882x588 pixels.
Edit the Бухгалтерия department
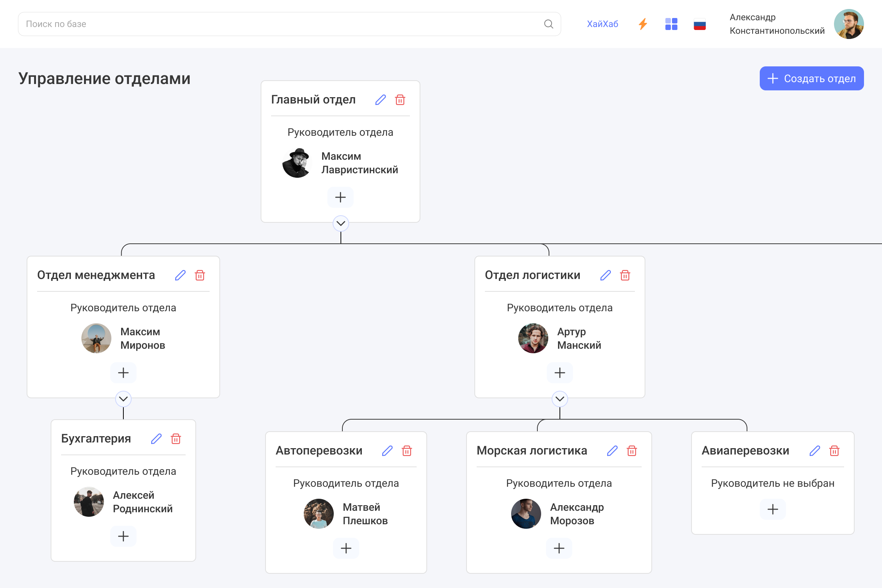point(156,439)
